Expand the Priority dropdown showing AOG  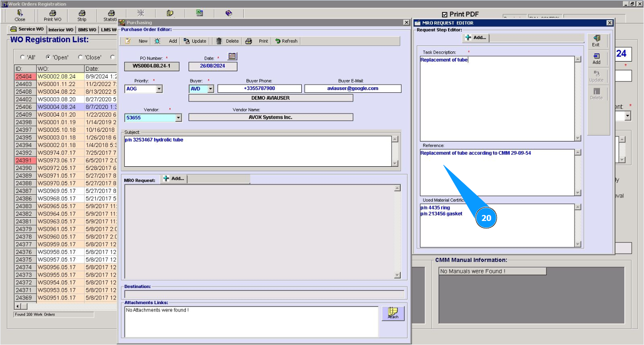159,89
